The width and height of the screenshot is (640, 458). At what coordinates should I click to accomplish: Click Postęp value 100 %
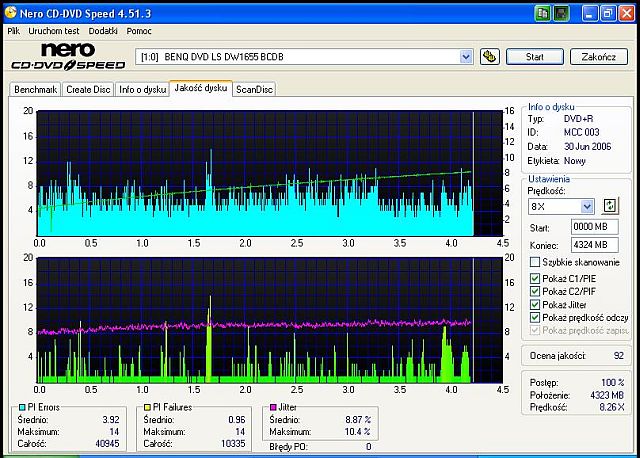(613, 382)
